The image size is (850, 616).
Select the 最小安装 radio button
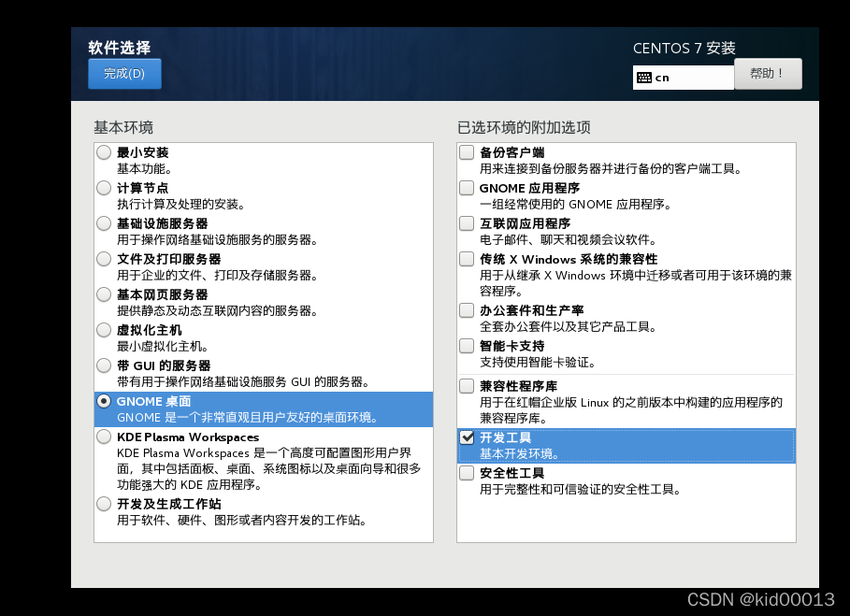click(104, 152)
